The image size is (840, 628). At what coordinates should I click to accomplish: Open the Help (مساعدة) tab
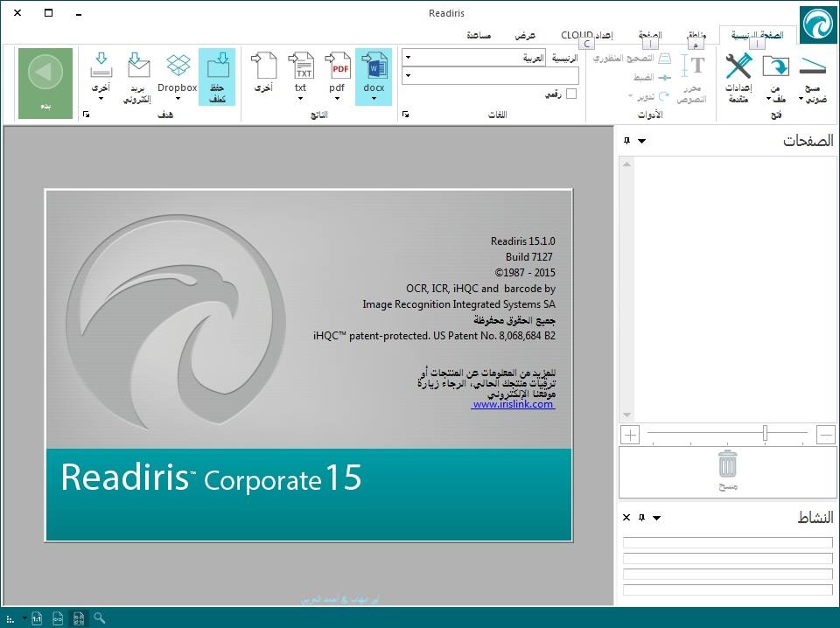point(479,35)
